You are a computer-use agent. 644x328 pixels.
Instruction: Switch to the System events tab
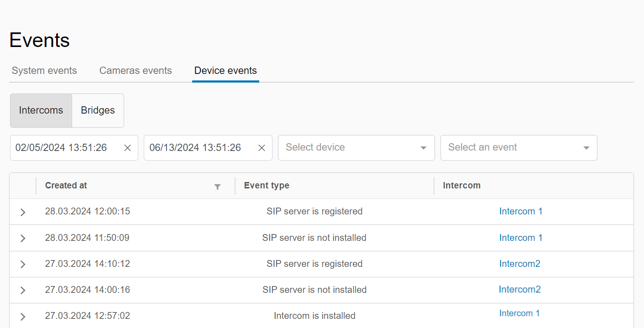(44, 71)
